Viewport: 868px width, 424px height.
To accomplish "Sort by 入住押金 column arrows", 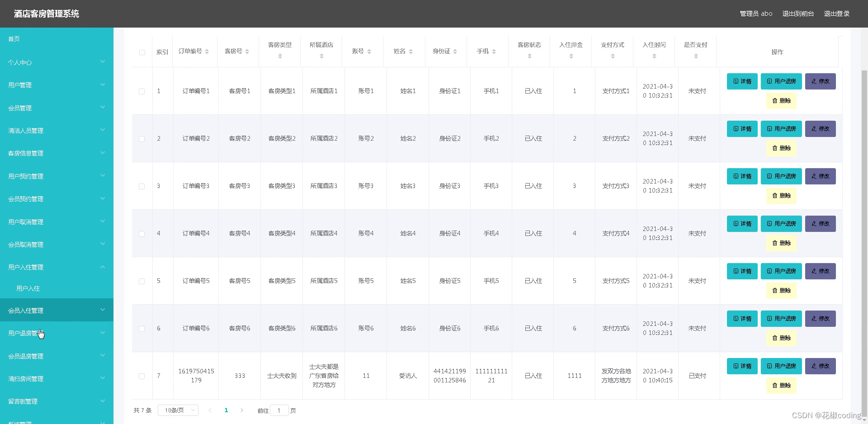I will pyautogui.click(x=571, y=56).
